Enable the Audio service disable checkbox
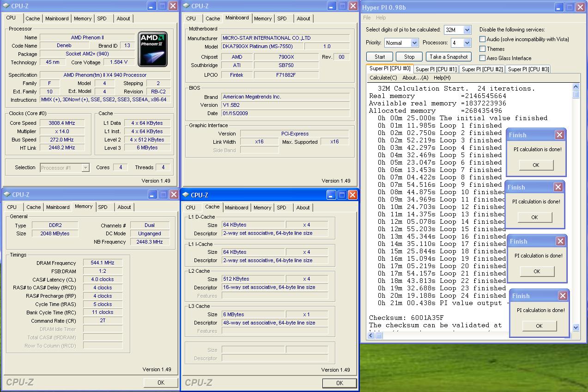588x392 pixels. (x=483, y=39)
